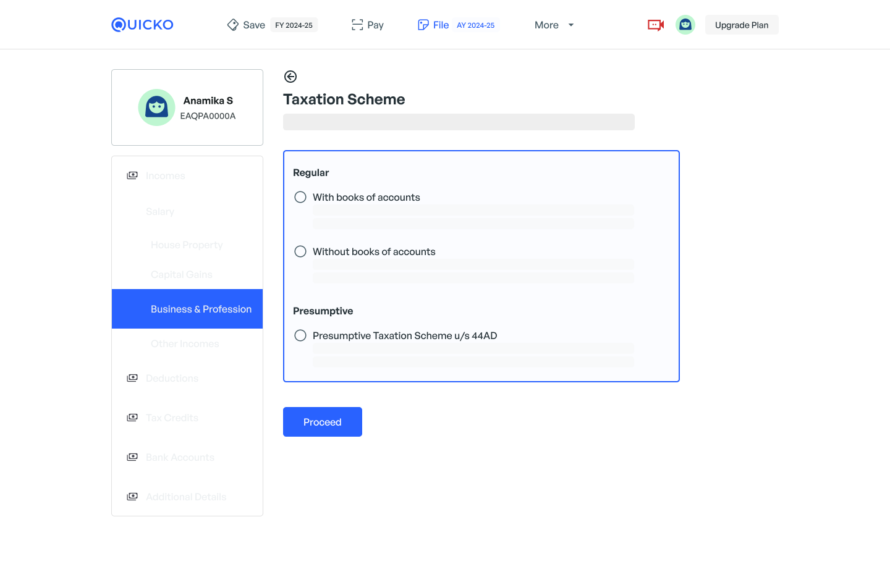Go back using the arrow icon
Viewport: 890px width, 588px height.
pyautogui.click(x=290, y=77)
